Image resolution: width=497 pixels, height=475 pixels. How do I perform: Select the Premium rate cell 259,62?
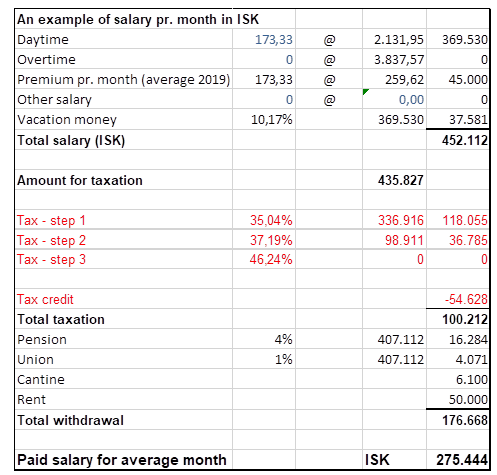point(394,79)
